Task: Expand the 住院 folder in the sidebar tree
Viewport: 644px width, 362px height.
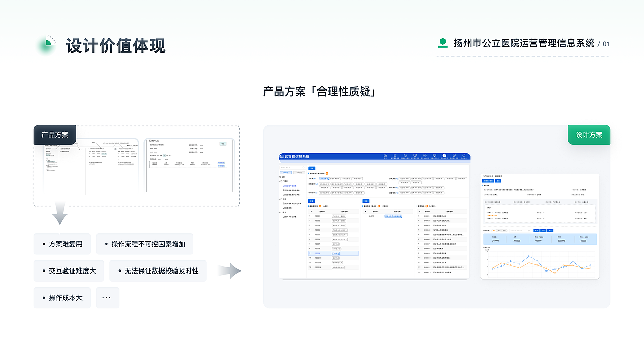Action: point(284,198)
